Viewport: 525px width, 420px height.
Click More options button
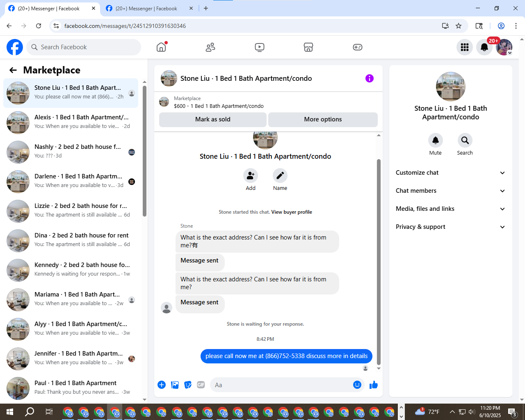coord(323,119)
